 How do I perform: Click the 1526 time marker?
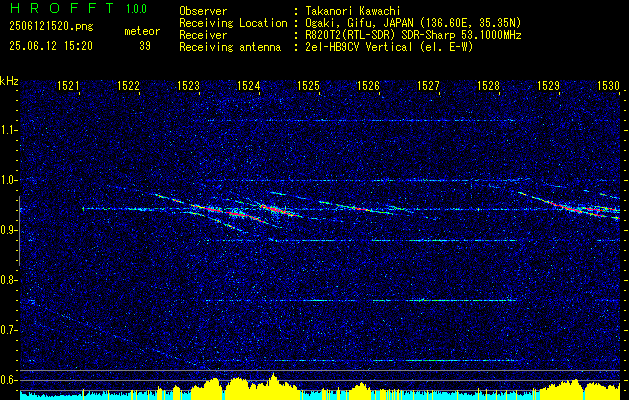[368, 85]
